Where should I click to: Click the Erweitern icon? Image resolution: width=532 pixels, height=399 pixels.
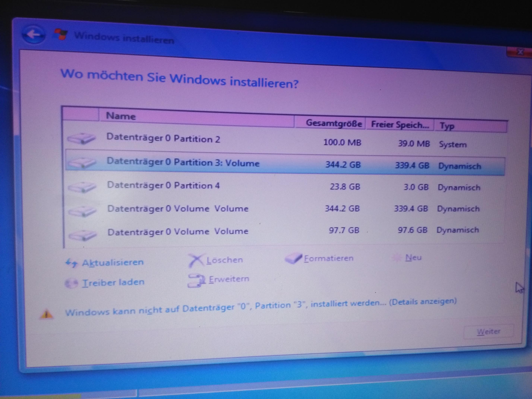[196, 280]
